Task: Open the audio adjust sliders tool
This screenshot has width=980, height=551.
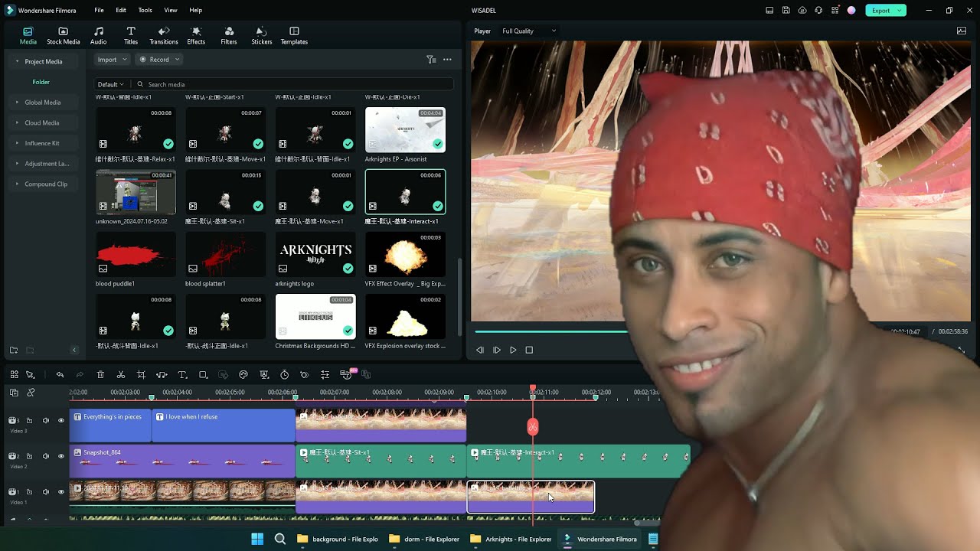Action: click(325, 374)
